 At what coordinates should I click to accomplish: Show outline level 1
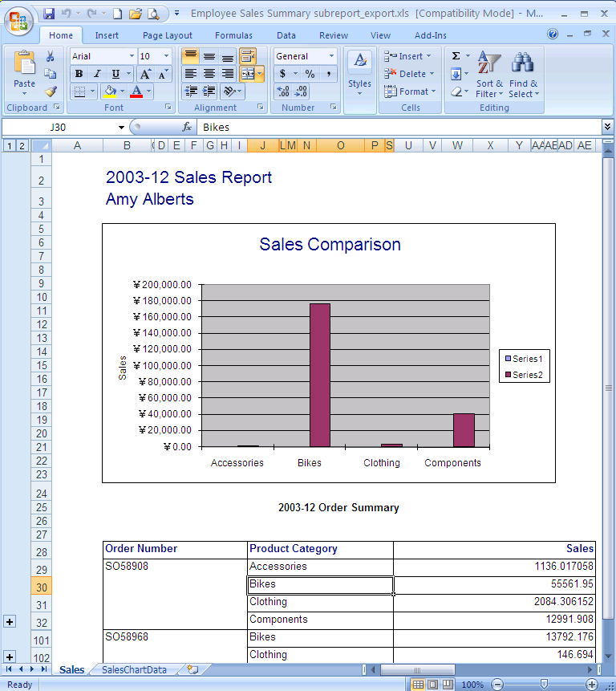[x=9, y=145]
